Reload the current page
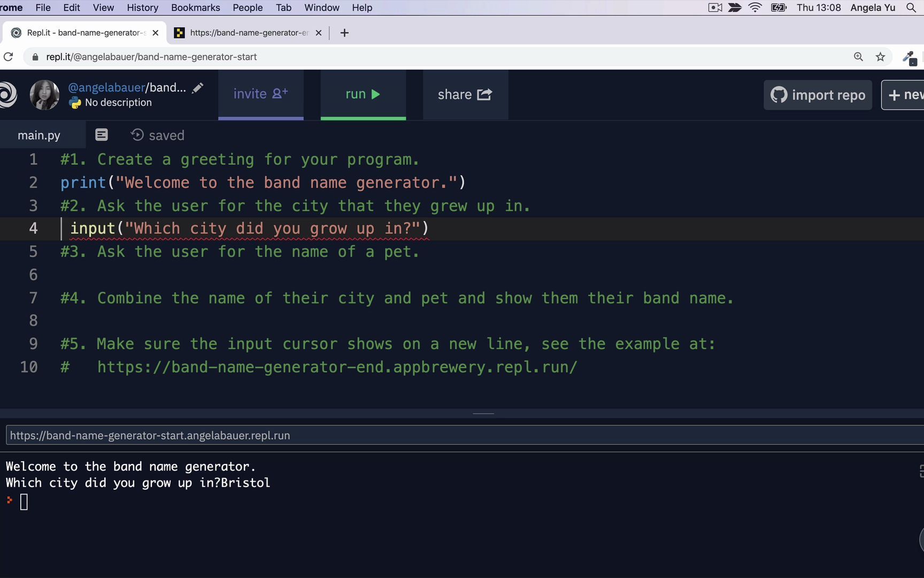Viewport: 924px width, 578px height. [x=8, y=56]
